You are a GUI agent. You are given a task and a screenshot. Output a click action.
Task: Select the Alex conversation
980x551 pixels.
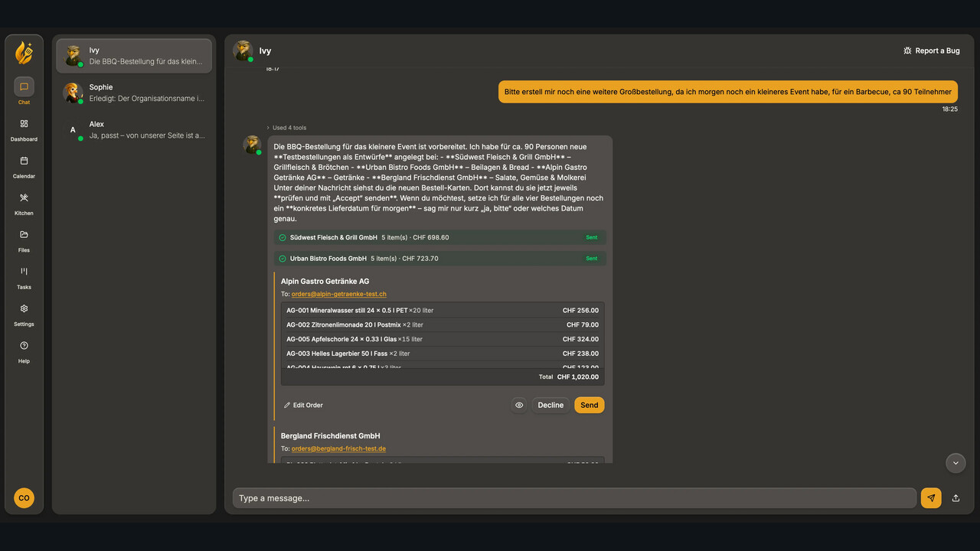134,129
